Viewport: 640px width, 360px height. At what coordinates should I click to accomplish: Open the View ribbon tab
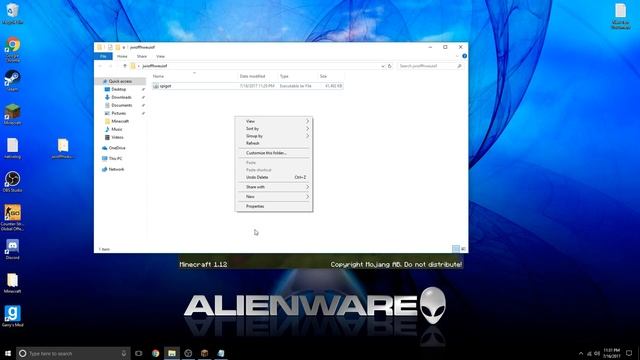tap(160, 56)
